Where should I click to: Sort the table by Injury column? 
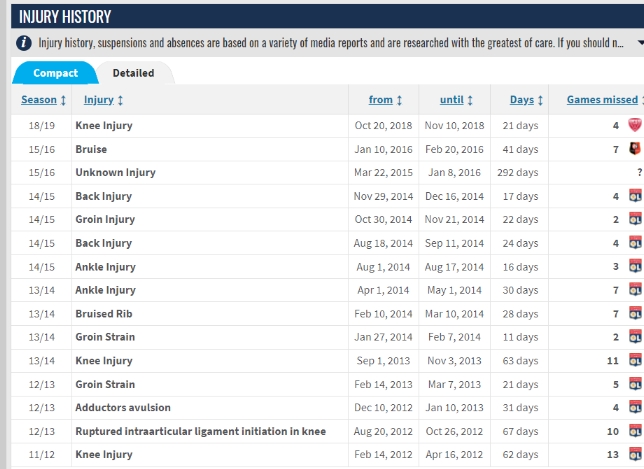point(103,100)
